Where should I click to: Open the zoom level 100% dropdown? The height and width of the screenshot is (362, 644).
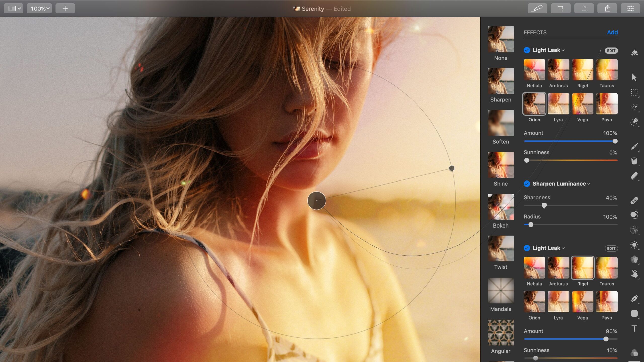pos(39,8)
